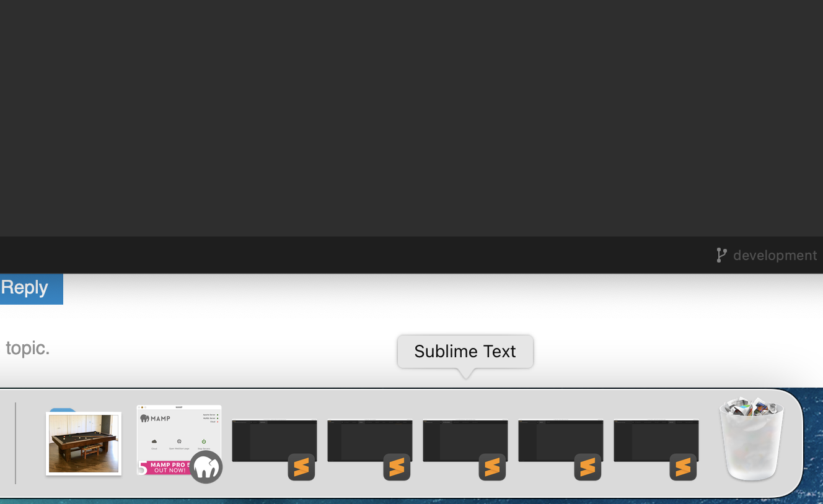
Task: Click Sublime Text badge on fourth minimized window
Action: (x=588, y=467)
